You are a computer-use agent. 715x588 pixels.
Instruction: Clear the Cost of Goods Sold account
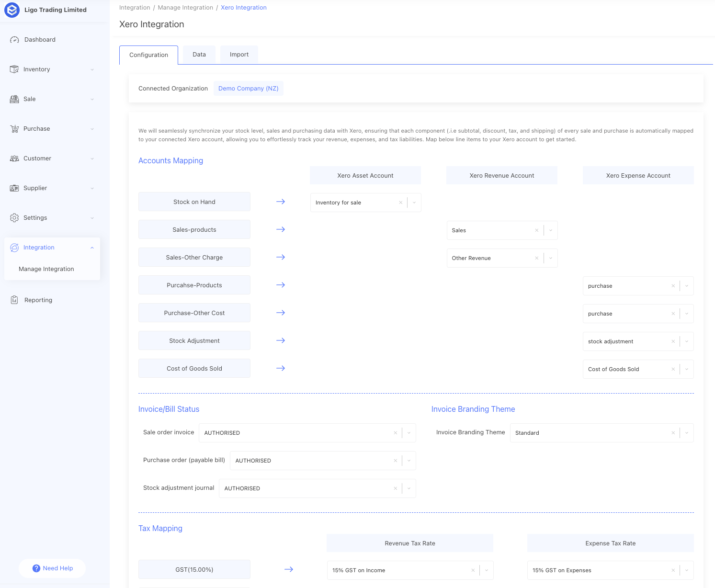tap(673, 369)
